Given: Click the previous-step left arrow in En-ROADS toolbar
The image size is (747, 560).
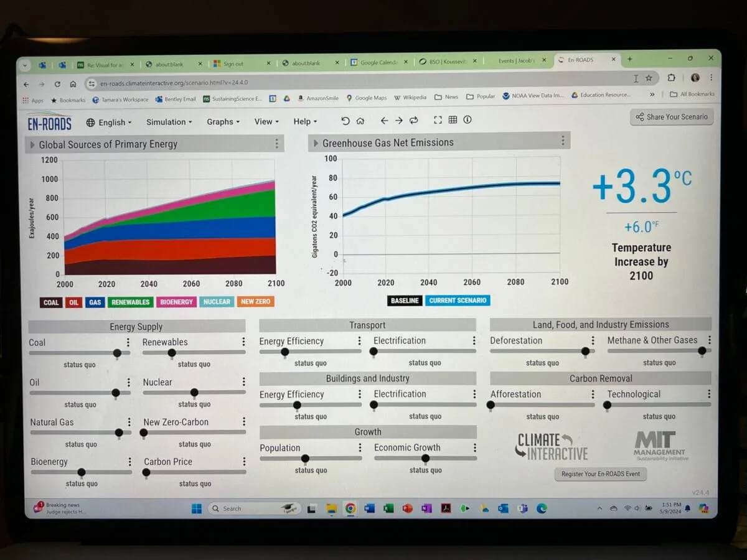Looking at the screenshot, I should 384,121.
